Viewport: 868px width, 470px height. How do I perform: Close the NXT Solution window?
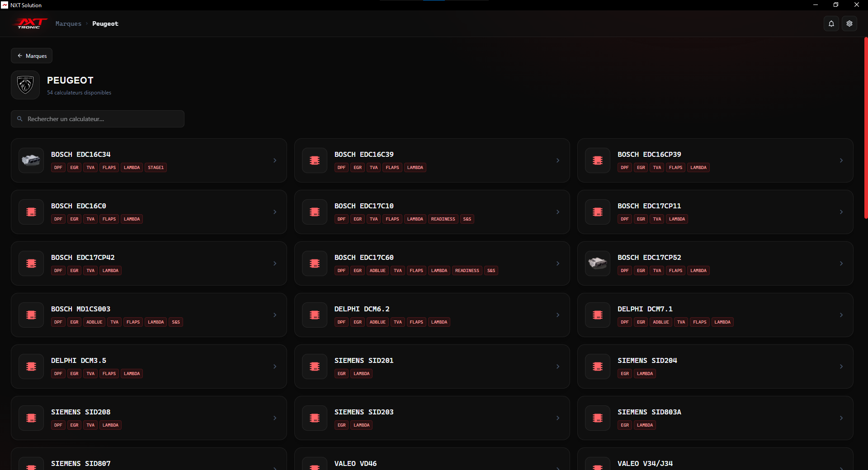coord(857,5)
